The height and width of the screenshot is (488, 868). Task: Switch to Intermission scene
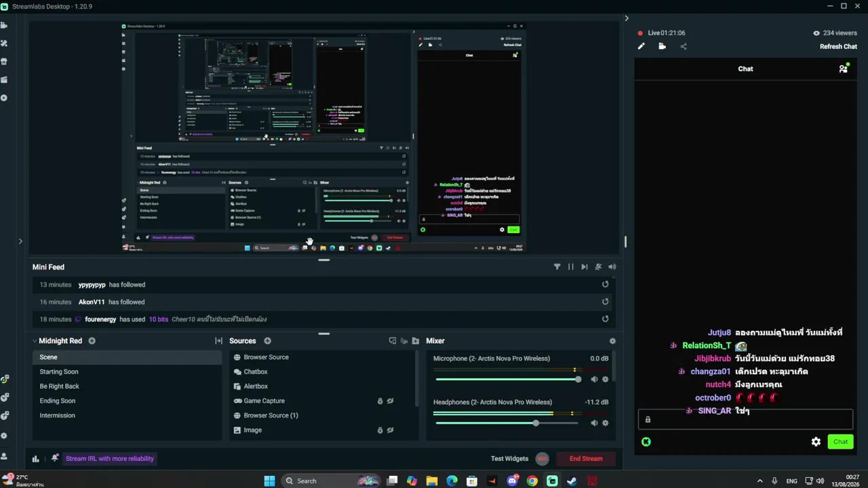coord(127,415)
